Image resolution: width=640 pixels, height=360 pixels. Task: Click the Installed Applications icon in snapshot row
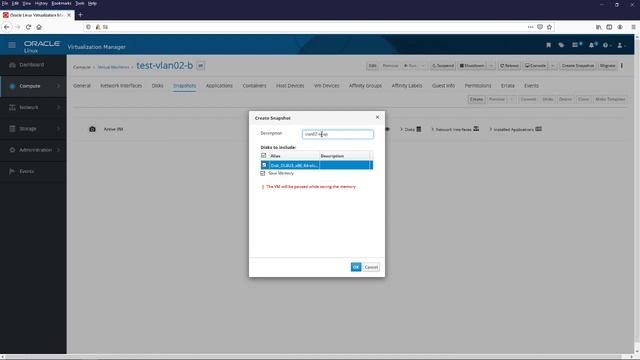click(x=538, y=129)
